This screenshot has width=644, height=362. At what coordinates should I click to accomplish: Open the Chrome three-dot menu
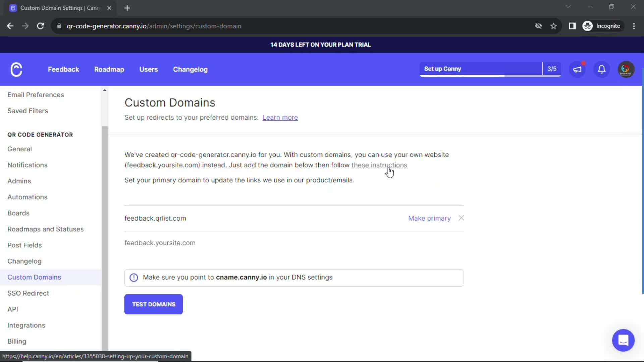634,26
